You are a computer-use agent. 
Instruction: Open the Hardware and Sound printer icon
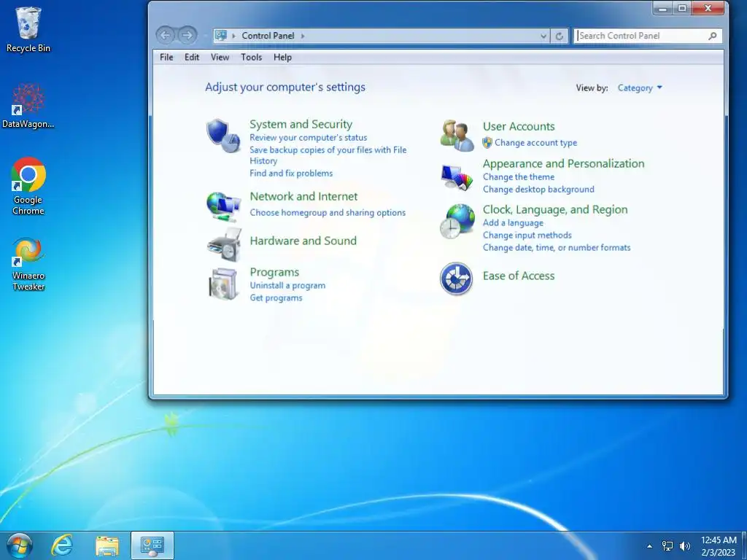click(x=224, y=245)
